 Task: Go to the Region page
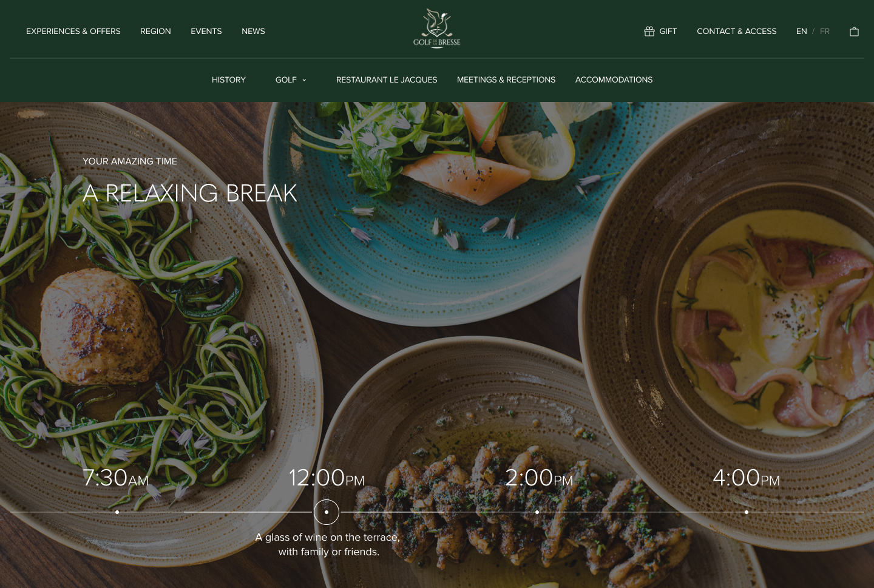pos(155,31)
